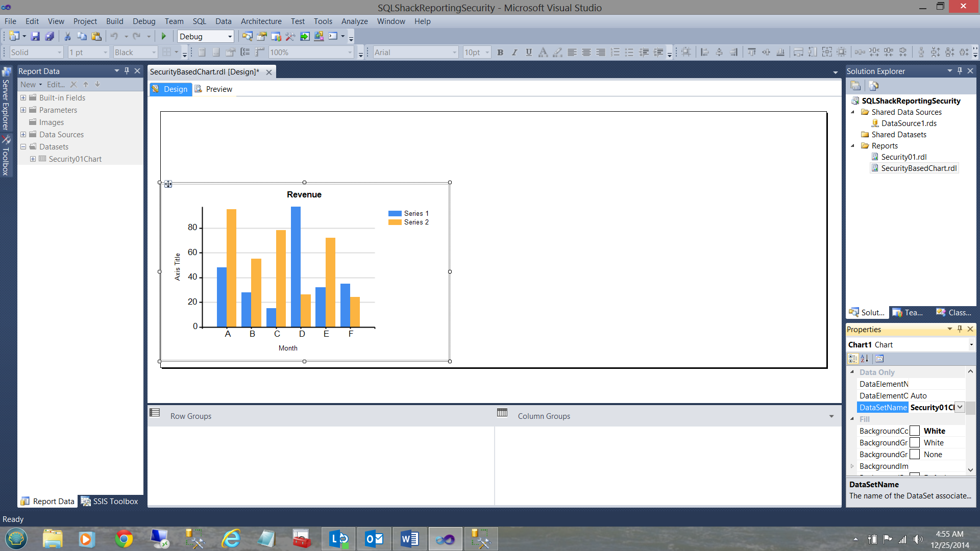Toggle Categorized view in Properties panel
The width and height of the screenshot is (980, 551).
[852, 359]
